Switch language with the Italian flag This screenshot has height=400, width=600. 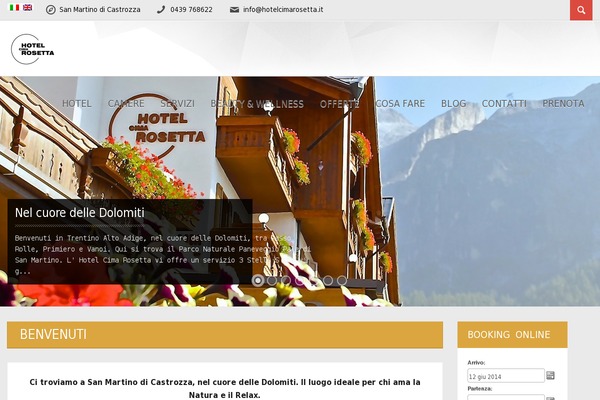pos(15,8)
